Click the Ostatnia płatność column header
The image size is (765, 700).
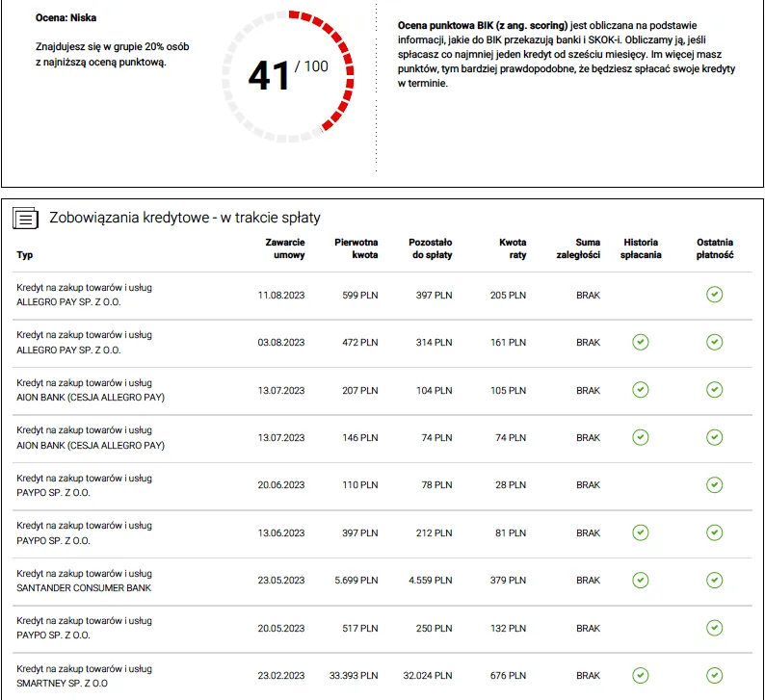pos(715,248)
